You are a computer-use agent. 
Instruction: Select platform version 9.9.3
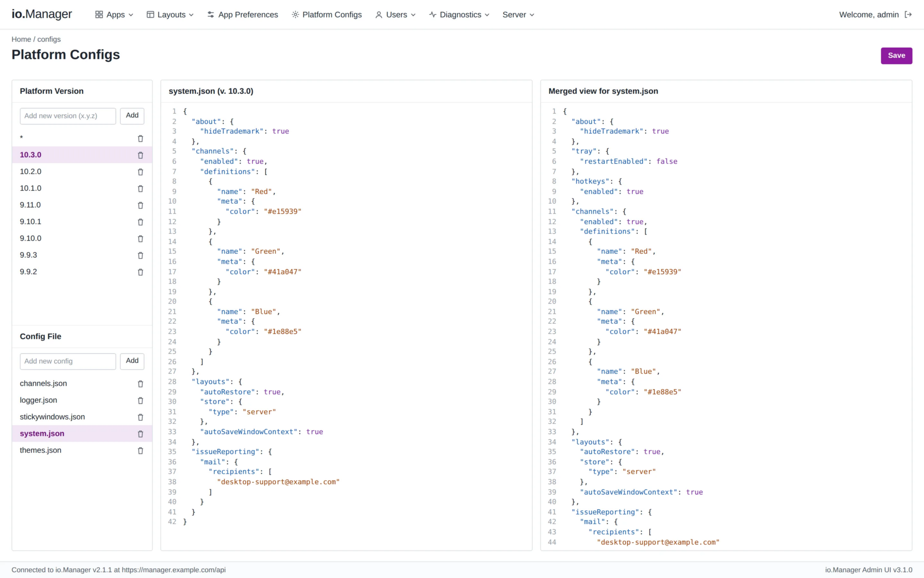pos(82,255)
